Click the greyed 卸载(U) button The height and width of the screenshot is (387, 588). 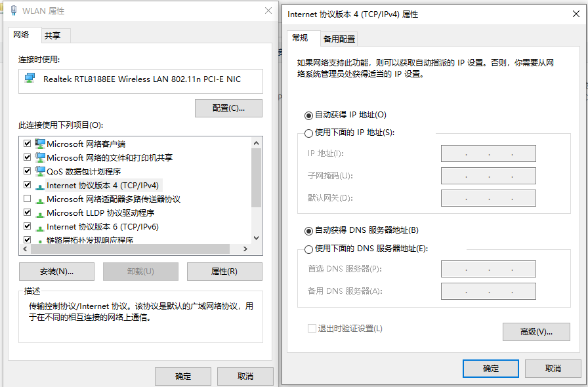(x=140, y=272)
